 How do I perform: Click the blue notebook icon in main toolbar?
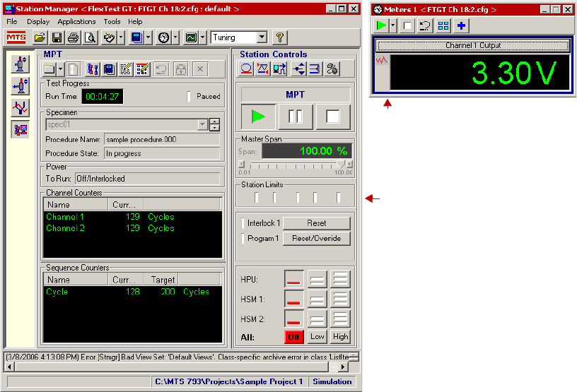[137, 37]
